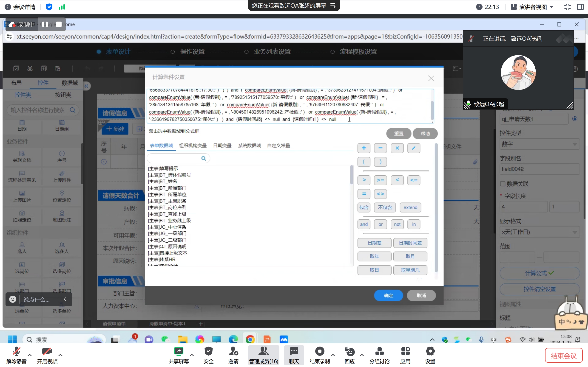Open the 演讲者视图 view dropdown
588x367 pixels.
[532, 7]
